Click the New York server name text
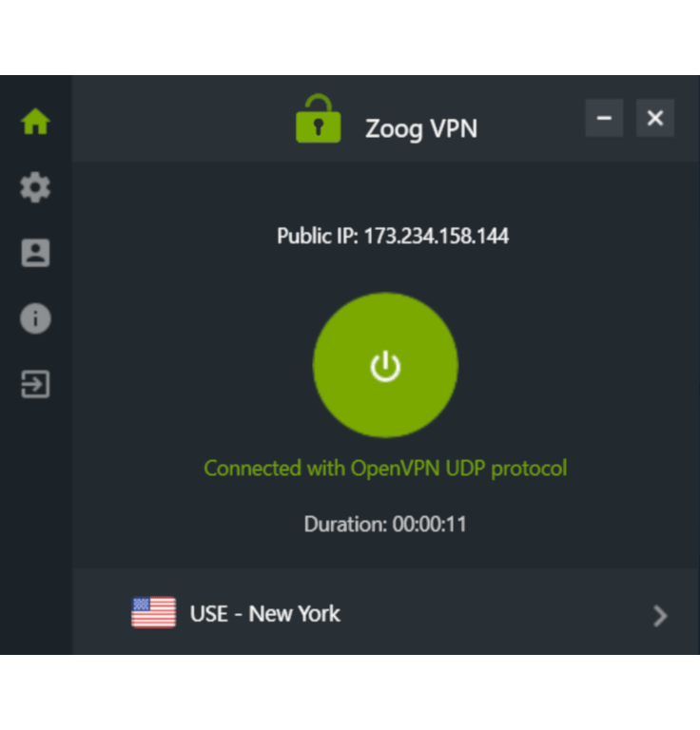 (x=294, y=614)
